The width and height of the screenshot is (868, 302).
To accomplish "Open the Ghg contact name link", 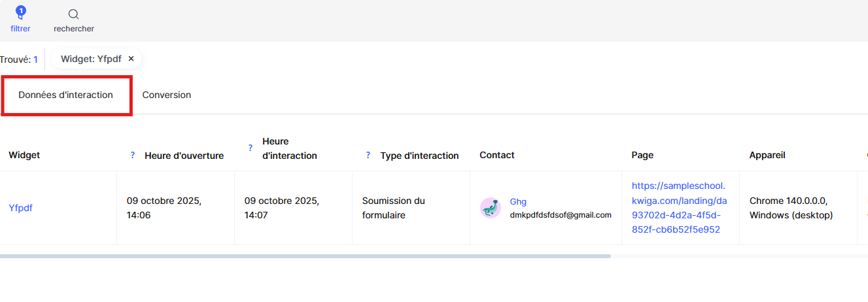I will point(518,201).
